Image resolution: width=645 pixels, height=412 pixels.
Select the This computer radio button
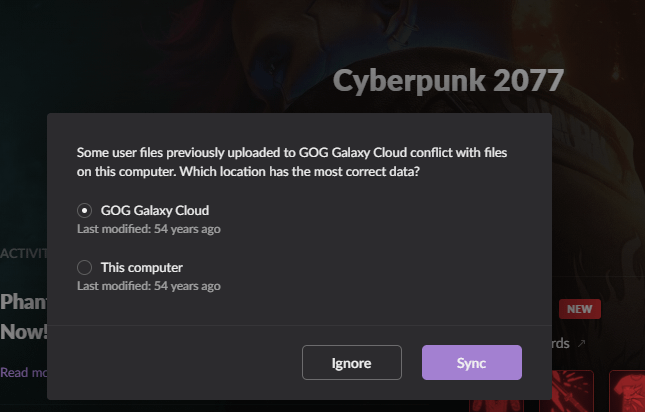point(84,267)
